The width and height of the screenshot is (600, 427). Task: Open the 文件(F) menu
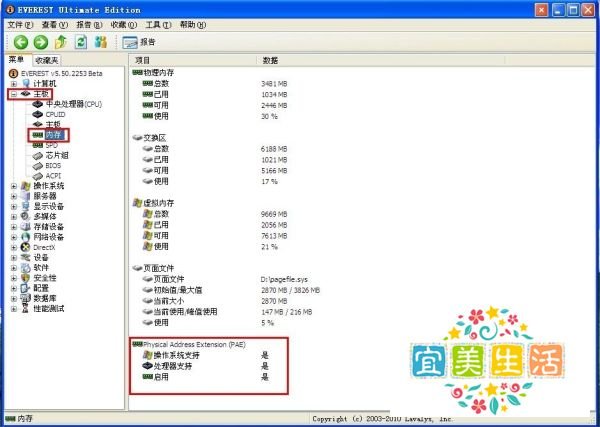pyautogui.click(x=20, y=25)
